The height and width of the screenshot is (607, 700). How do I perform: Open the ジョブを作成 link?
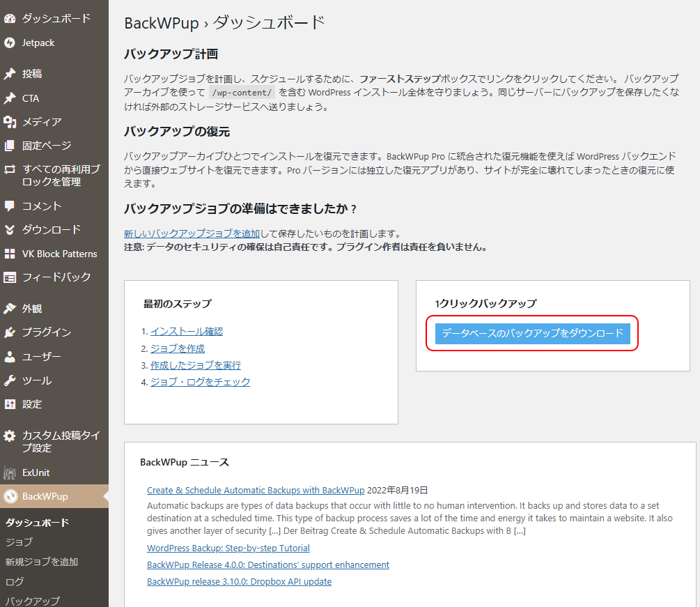point(177,348)
